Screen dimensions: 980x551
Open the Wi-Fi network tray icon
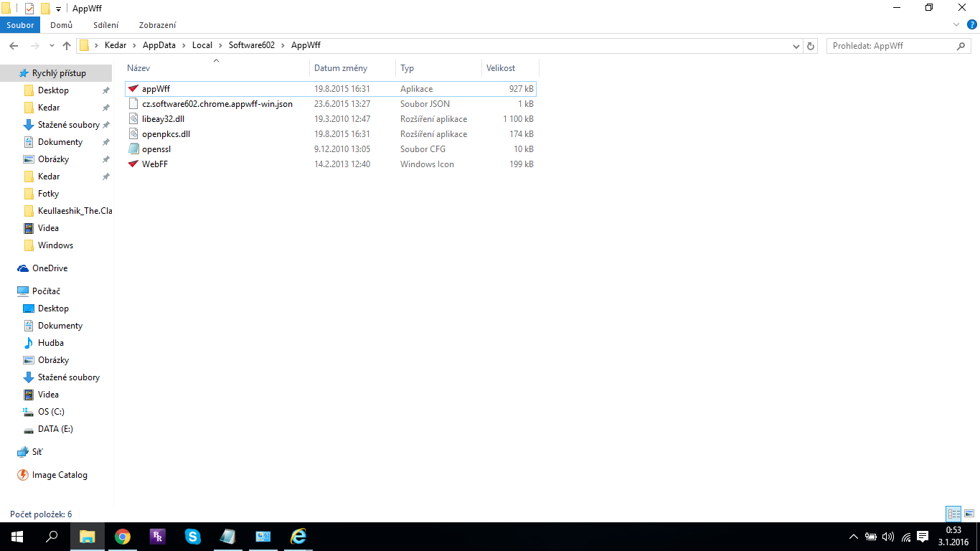[905, 537]
